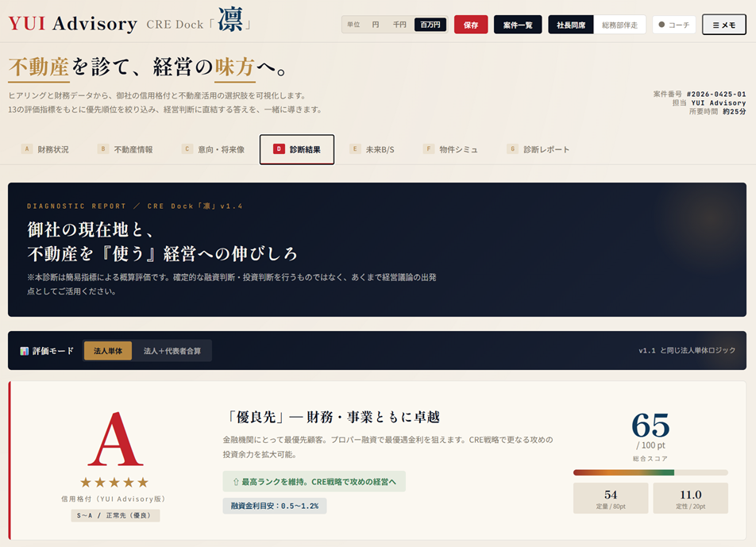Image resolution: width=756 pixels, height=547 pixels.
Task: Click the large A credit rating letter
Action: 115,439
